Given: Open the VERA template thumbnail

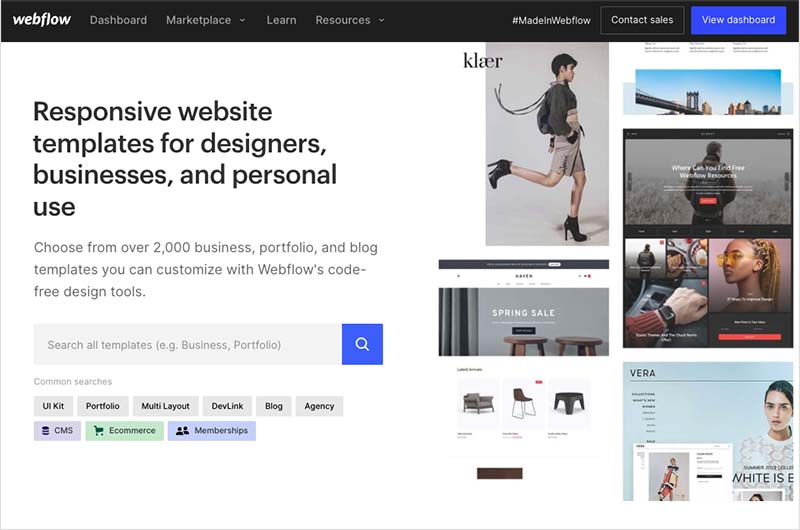Looking at the screenshot, I should point(708,432).
